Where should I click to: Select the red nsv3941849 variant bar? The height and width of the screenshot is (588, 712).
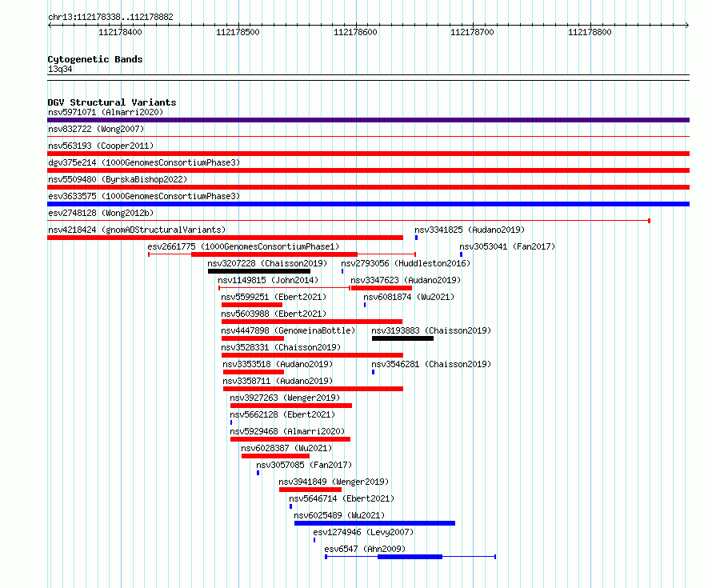(x=310, y=490)
